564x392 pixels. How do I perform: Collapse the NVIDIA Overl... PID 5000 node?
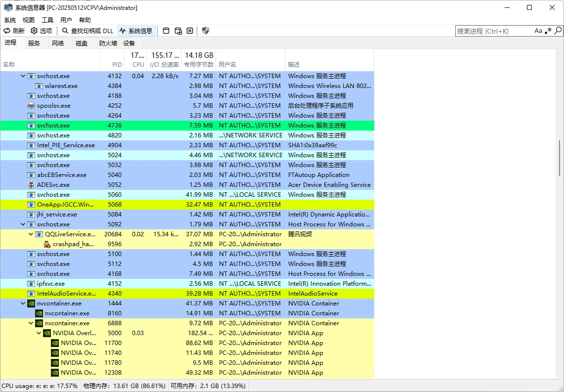[x=39, y=333]
